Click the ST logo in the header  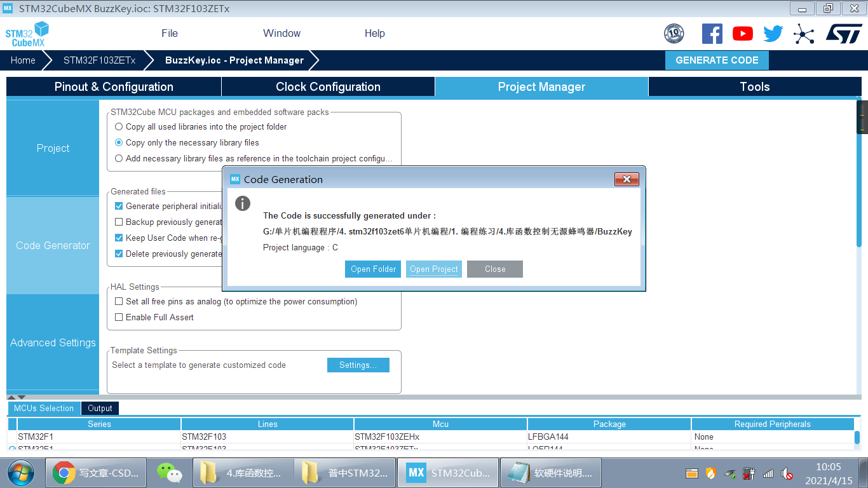(x=845, y=34)
